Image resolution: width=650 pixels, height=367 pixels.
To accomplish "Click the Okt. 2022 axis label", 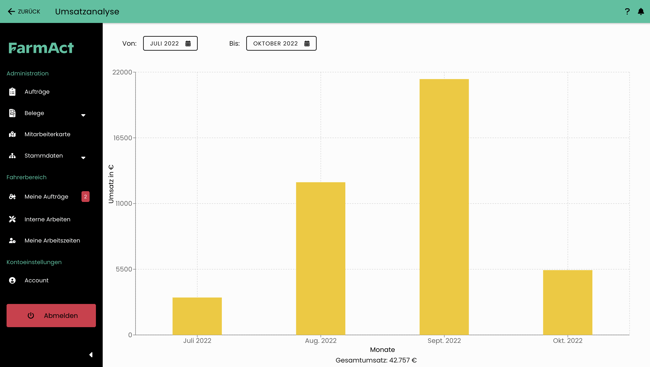I will pyautogui.click(x=568, y=340).
